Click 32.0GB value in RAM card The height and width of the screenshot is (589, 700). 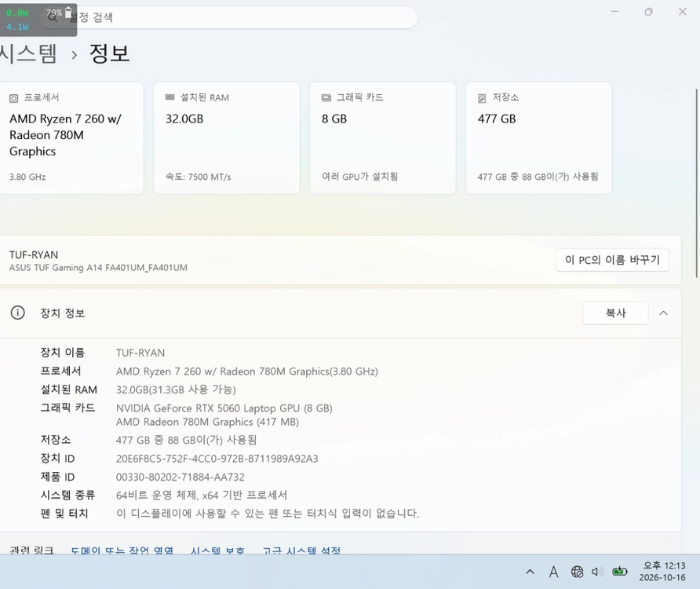pyautogui.click(x=184, y=119)
